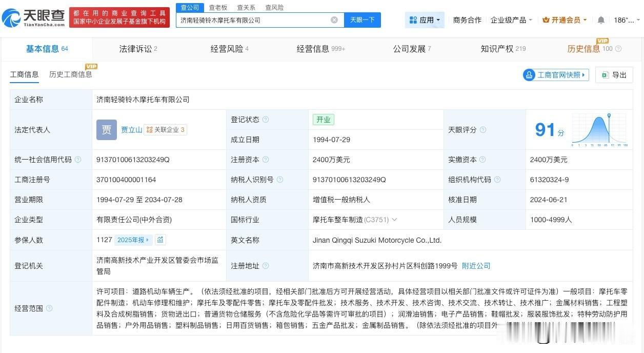This screenshot has width=644, height=353.
Task: Click help icon next to 天眼评分
Action: pyautogui.click(x=483, y=130)
